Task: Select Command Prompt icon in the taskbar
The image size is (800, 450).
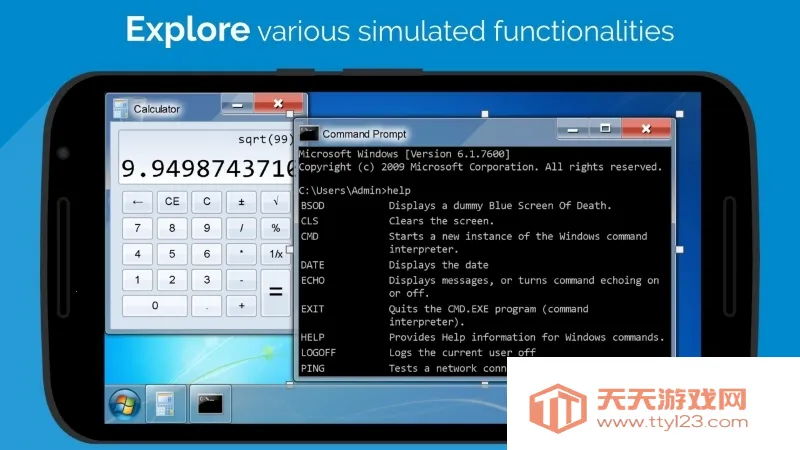Action: [210, 404]
